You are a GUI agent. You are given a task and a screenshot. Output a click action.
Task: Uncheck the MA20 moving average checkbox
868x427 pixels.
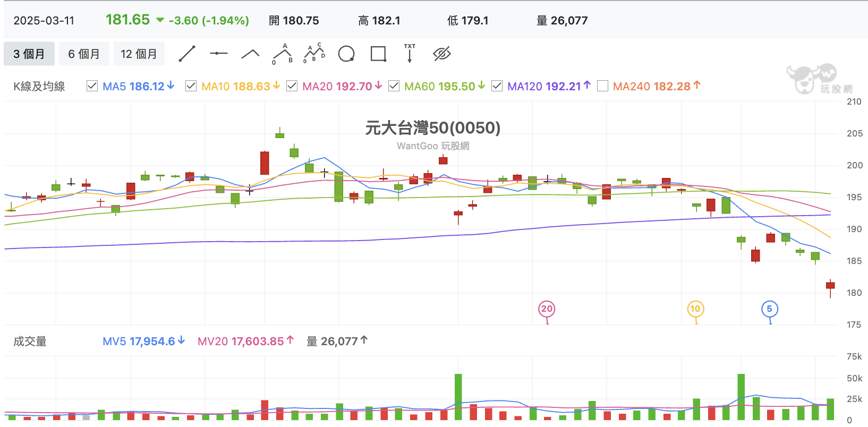click(292, 86)
